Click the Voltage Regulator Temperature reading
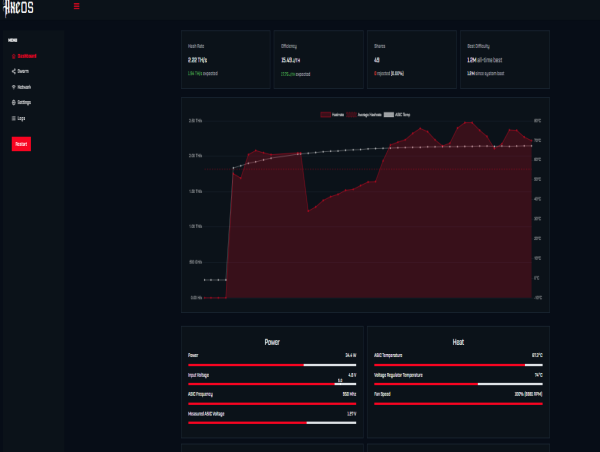This screenshot has width=600, height=452. point(539,375)
